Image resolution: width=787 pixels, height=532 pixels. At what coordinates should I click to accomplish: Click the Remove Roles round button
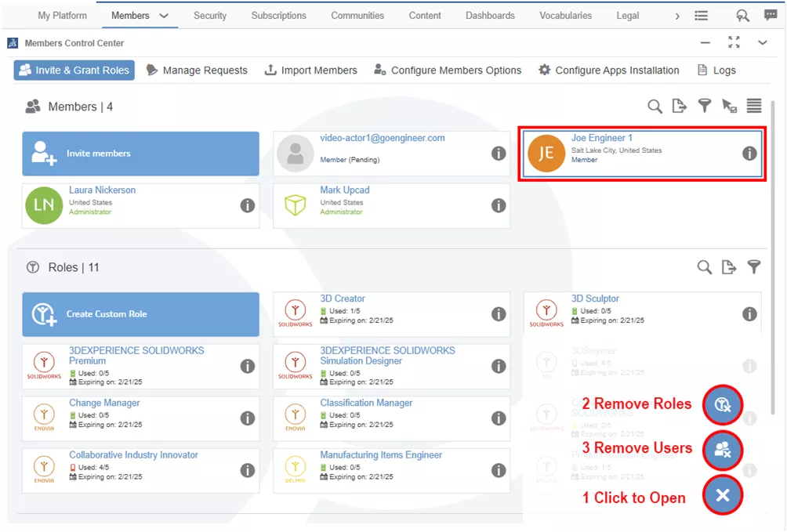(x=723, y=404)
